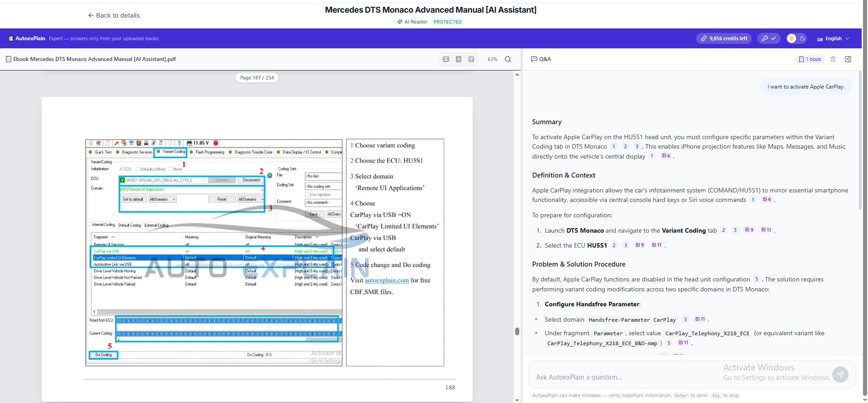The height and width of the screenshot is (403, 868).
Task: Click the PDF file name in the viewer header
Action: 95,59
